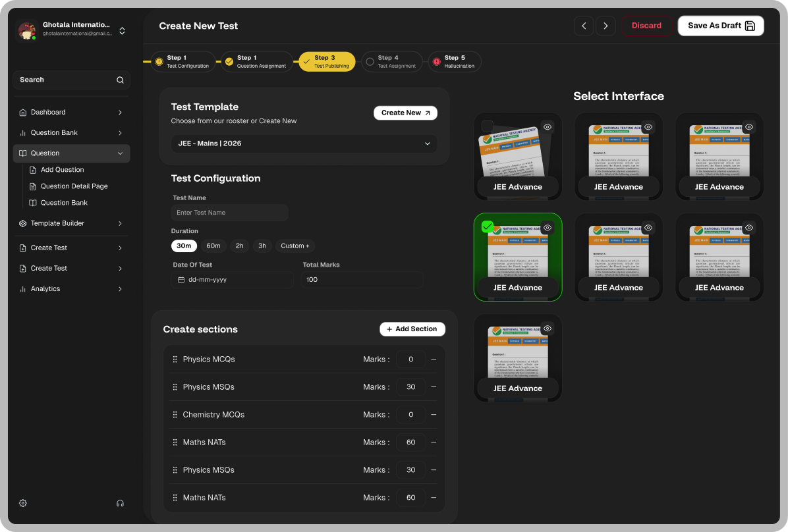The height and width of the screenshot is (532, 788).
Task: Click the Template Builder icon
Action: coord(22,224)
